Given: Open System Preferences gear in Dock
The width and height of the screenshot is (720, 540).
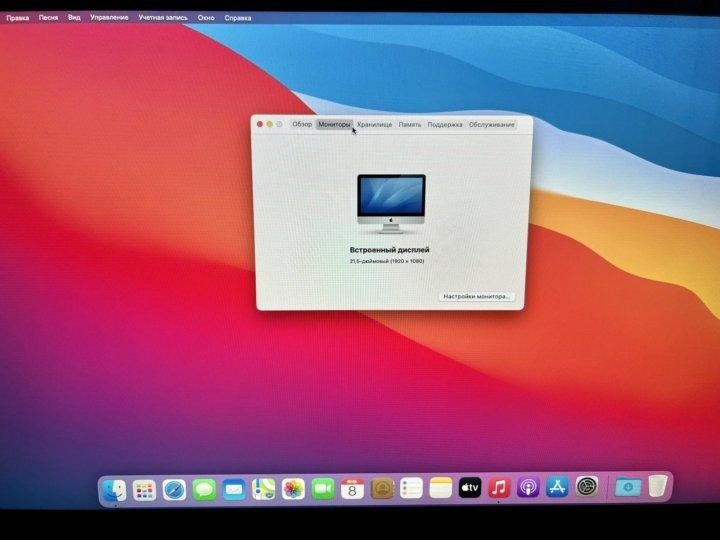Looking at the screenshot, I should tap(587, 486).
